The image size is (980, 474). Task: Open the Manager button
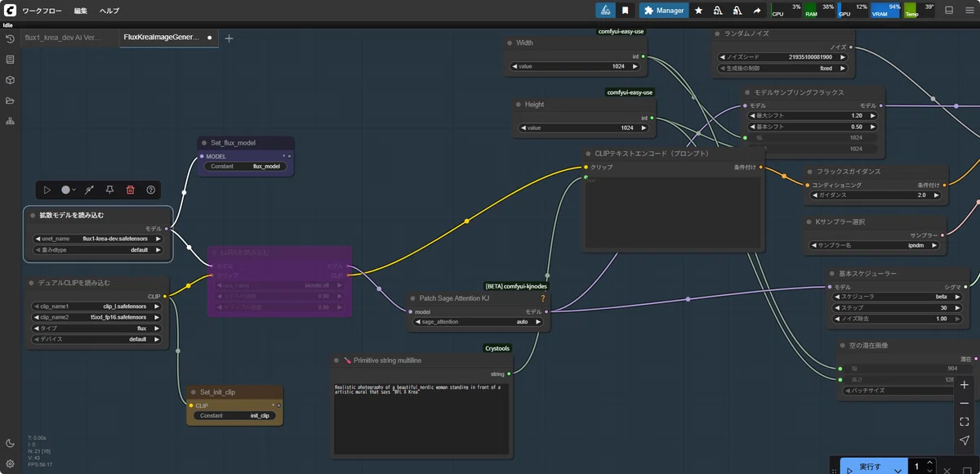(x=664, y=11)
